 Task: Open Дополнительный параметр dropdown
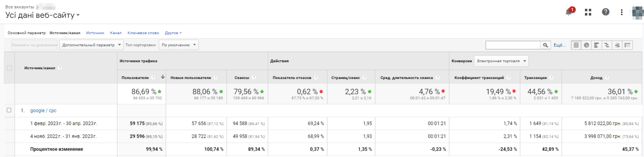[x=91, y=45]
